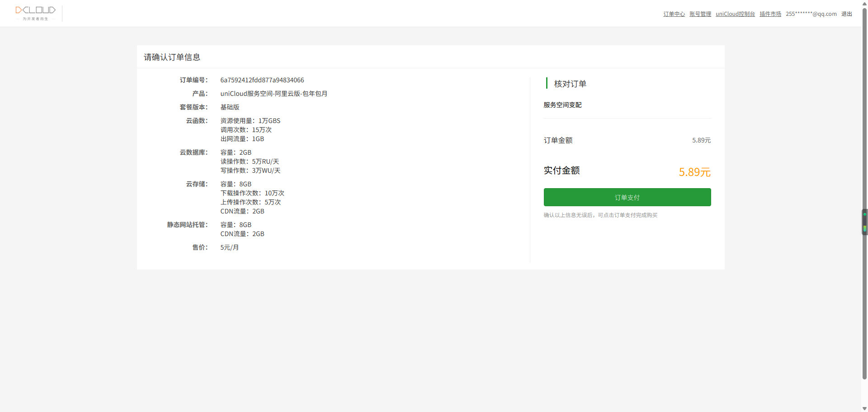Click the green 订单支付 button
The width and height of the screenshot is (868, 412).
point(627,197)
